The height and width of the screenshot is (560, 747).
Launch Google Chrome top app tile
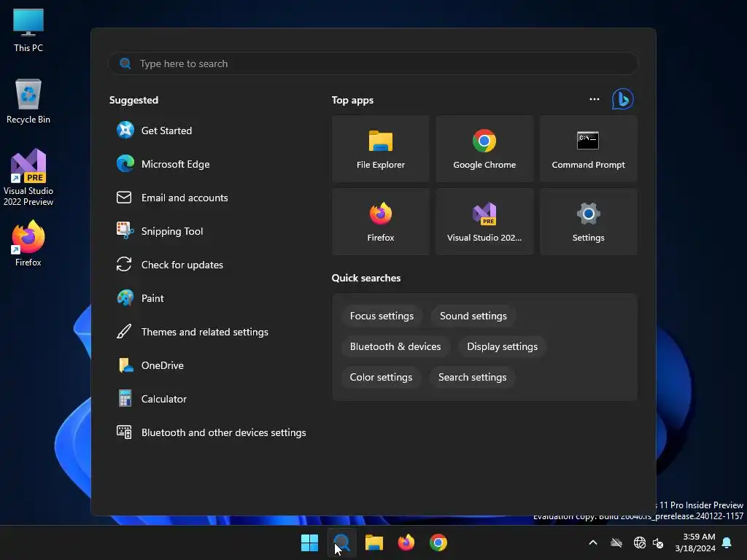[x=484, y=149]
